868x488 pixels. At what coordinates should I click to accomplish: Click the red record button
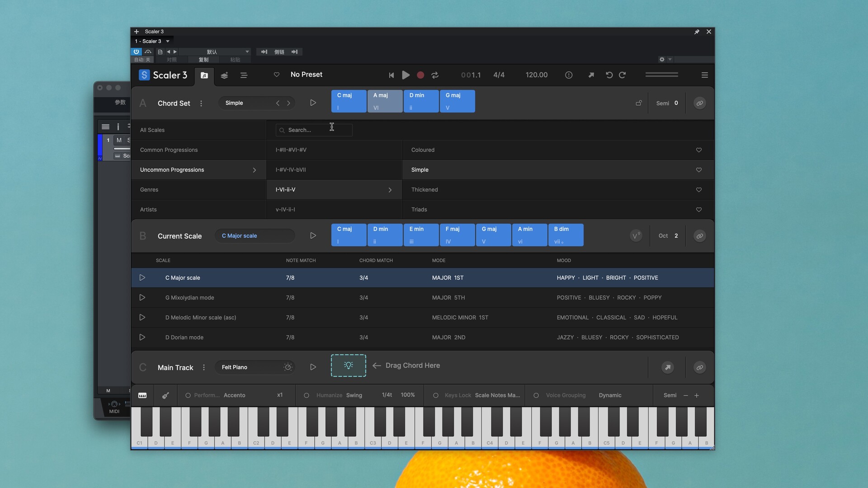tap(420, 75)
